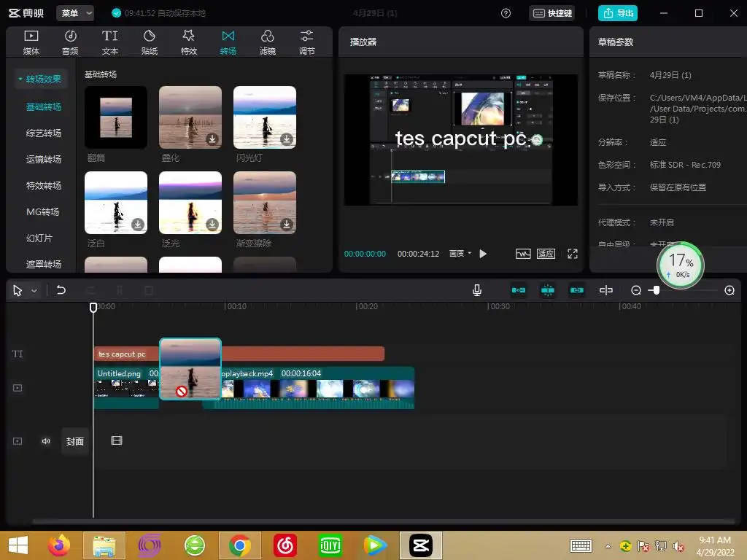The height and width of the screenshot is (560, 747).
Task: Open the 菜单 menu dropdown
Action: point(75,13)
